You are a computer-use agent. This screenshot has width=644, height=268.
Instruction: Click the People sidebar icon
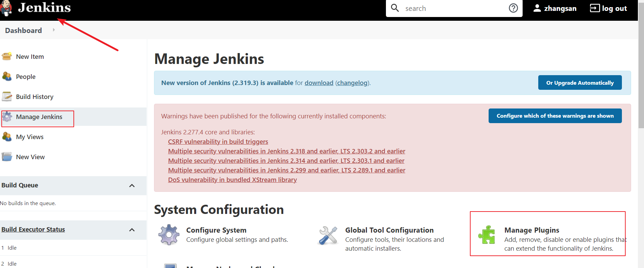pyautogui.click(x=7, y=77)
